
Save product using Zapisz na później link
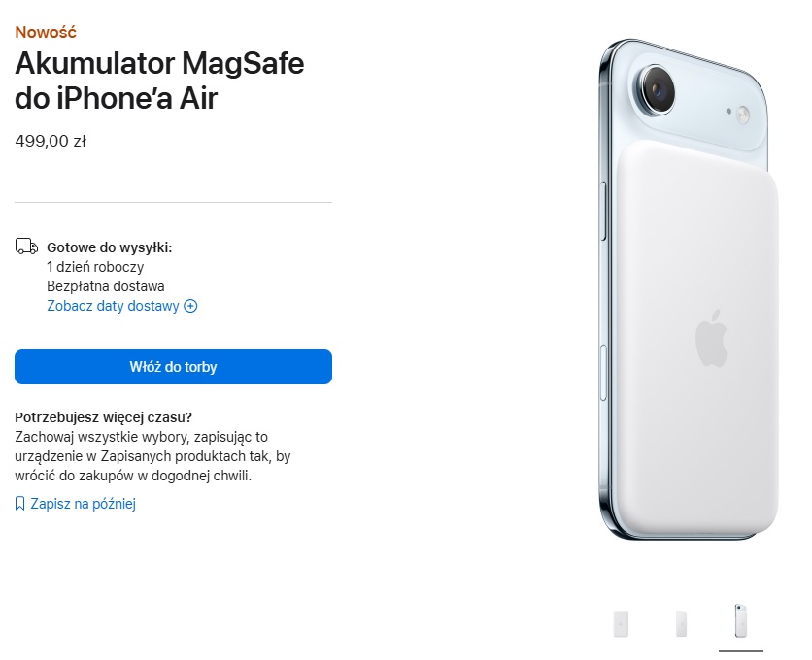coord(83,504)
